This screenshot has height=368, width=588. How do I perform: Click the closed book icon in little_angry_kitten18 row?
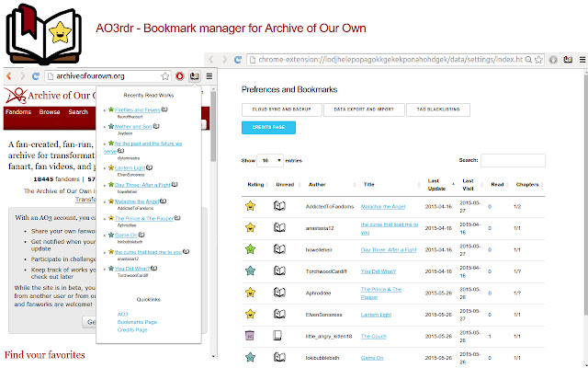(277, 335)
